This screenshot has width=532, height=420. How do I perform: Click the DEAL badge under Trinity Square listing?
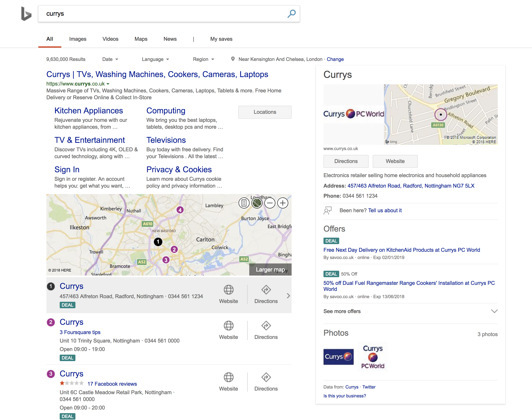tap(67, 358)
